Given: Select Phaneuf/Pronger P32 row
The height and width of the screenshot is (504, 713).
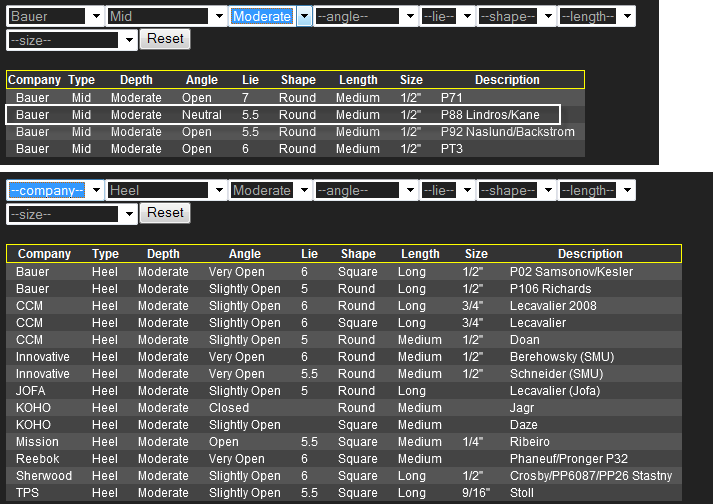Looking at the screenshot, I should tap(344, 459).
